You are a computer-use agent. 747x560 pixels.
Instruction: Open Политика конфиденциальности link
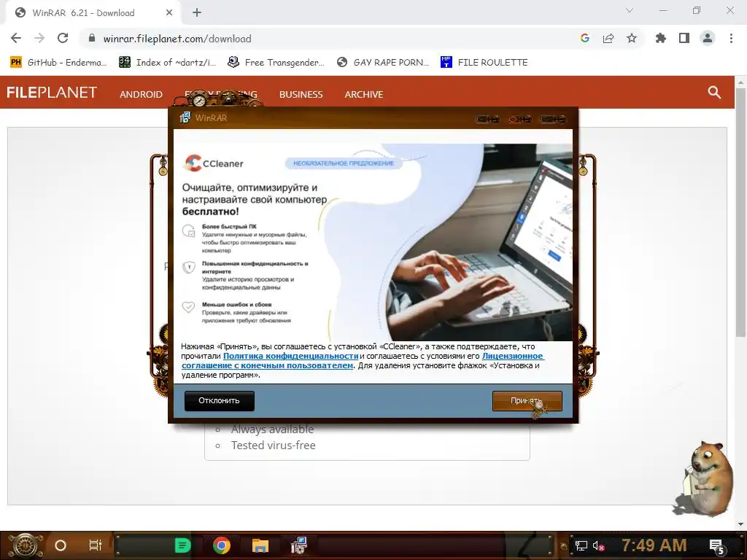click(x=290, y=356)
